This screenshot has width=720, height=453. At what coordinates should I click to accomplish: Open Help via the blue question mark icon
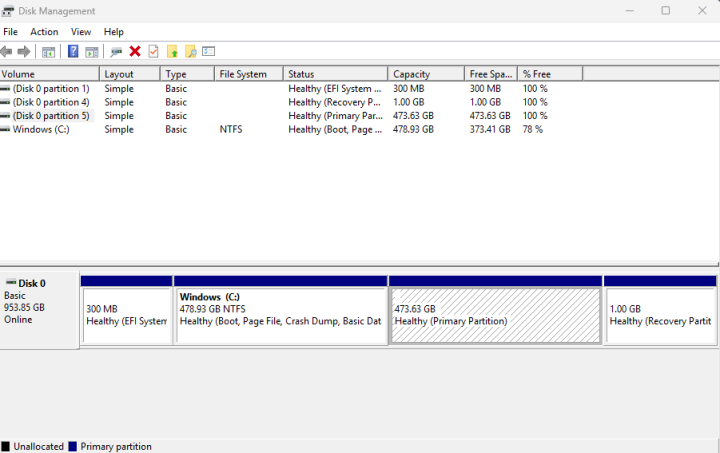[73, 51]
